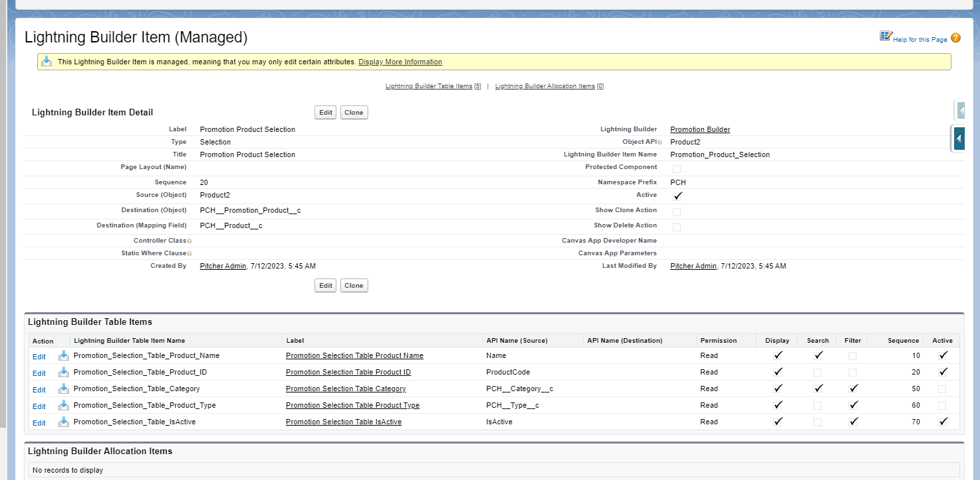The height and width of the screenshot is (480, 980).
Task: Click managed icon beside Promotion_Selection_Table_IsActive
Action: pos(64,422)
